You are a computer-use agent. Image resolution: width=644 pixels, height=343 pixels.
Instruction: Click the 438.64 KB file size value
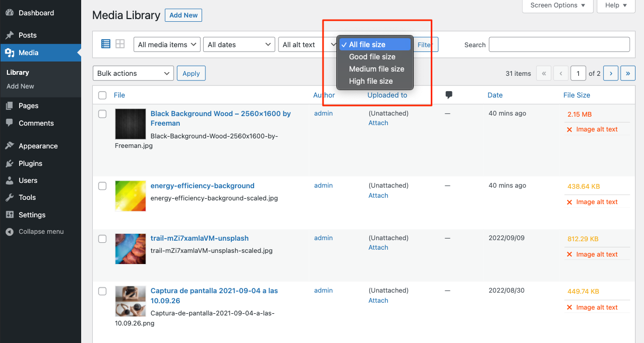[x=583, y=186]
